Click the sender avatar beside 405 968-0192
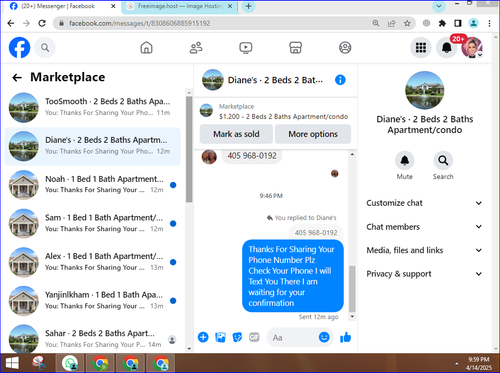This screenshot has height=373, width=500. click(209, 156)
